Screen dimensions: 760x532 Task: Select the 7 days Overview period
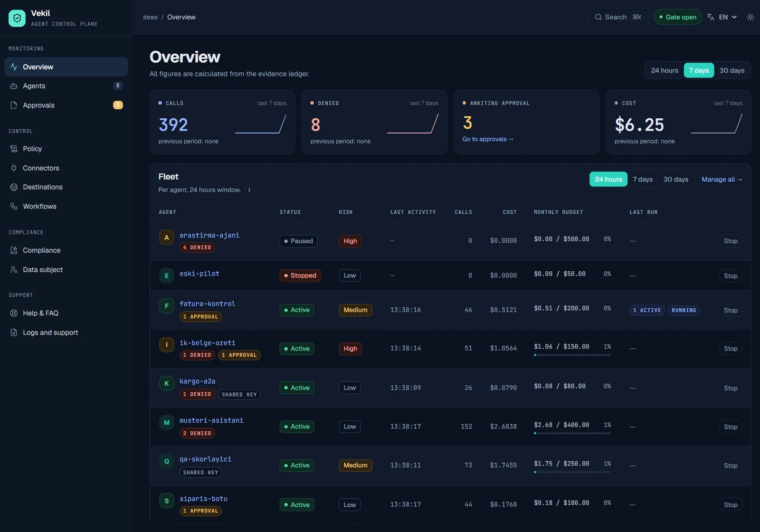point(699,70)
